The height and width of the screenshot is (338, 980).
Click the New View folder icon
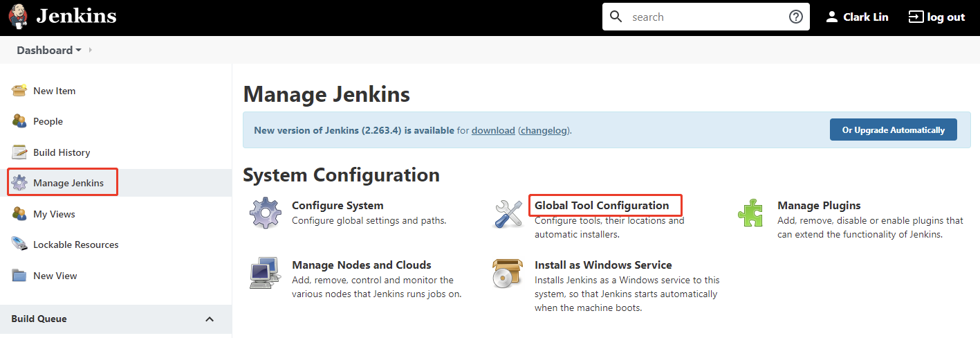pyautogui.click(x=19, y=276)
